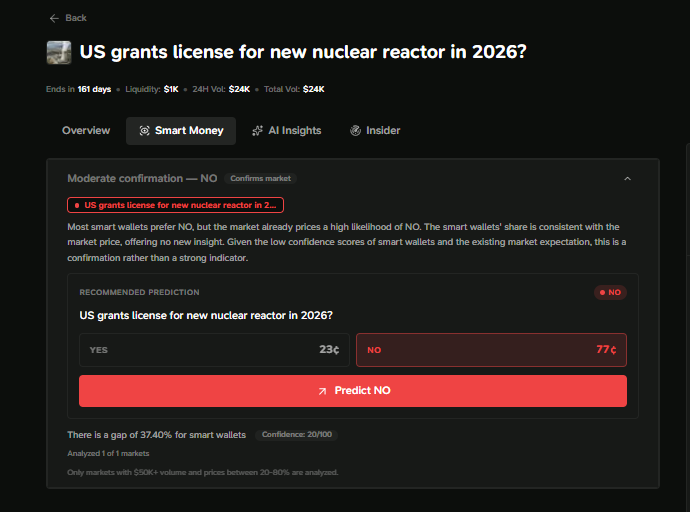690x512 pixels.
Task: Click the Predict NO button
Action: coord(353,391)
